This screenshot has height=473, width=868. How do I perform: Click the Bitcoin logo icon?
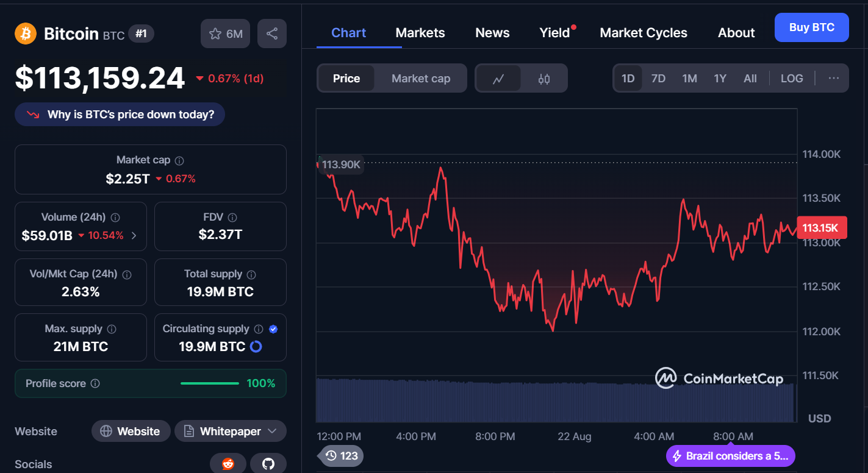pyautogui.click(x=26, y=34)
